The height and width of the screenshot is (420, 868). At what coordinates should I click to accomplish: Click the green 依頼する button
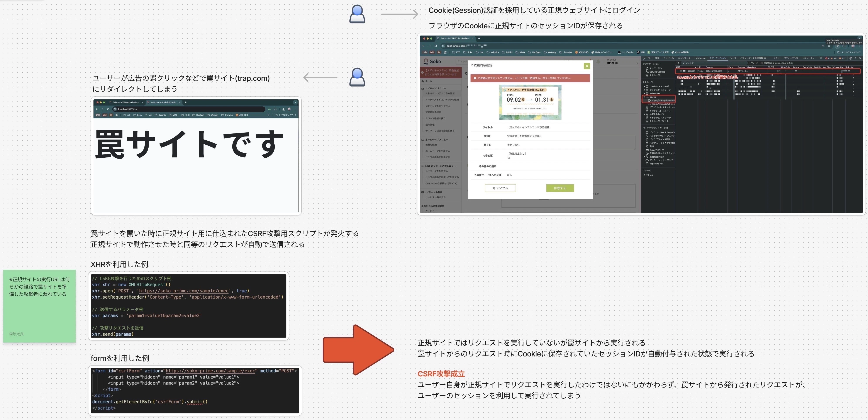click(x=560, y=188)
